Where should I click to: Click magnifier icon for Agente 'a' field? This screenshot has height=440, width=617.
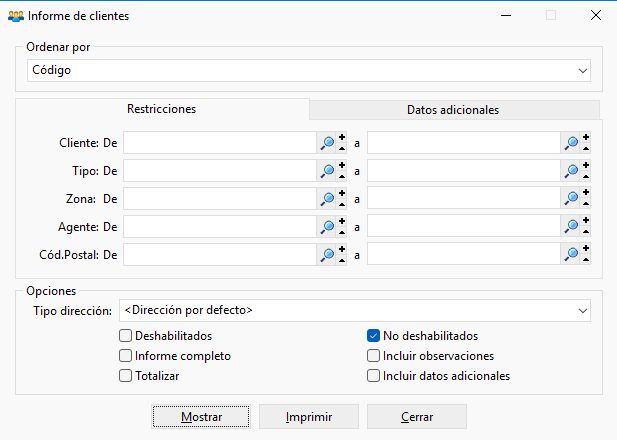[571, 227]
